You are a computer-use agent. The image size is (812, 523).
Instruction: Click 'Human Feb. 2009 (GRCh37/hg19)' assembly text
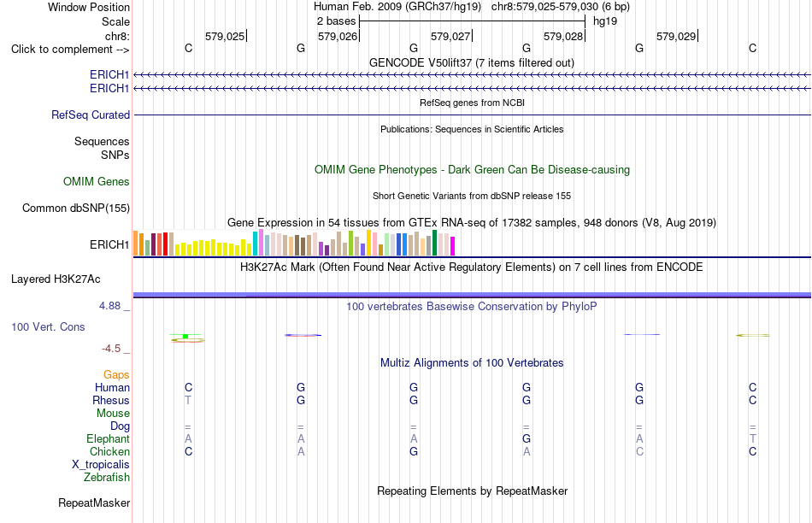point(397,7)
